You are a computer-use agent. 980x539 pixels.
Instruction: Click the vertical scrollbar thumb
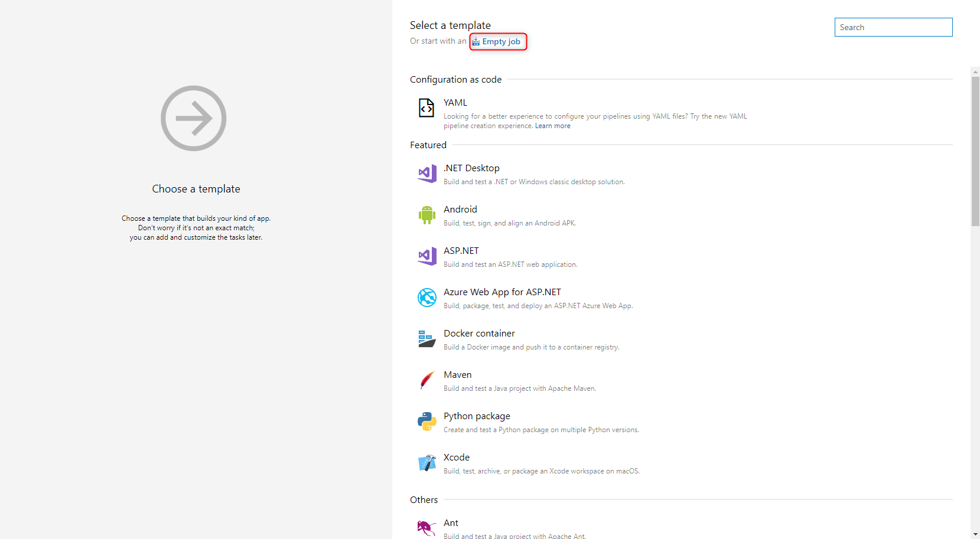975,151
